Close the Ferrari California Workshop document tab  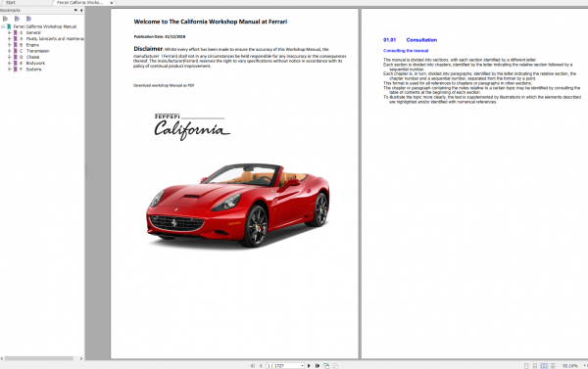(112, 3)
